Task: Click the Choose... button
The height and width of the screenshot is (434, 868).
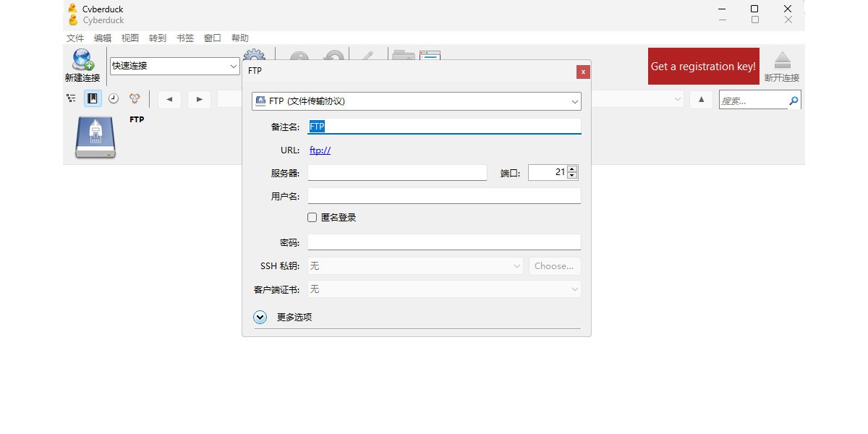Action: 555,266
